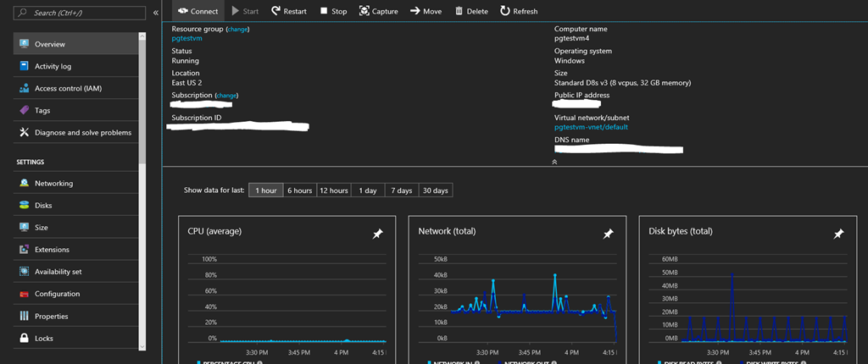Viewport: 868px width, 364px height.
Task: Open the Activity log page
Action: click(x=75, y=66)
